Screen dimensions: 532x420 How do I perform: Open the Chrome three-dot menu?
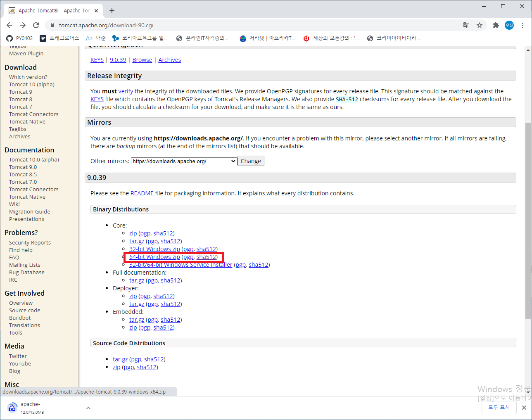(523, 25)
